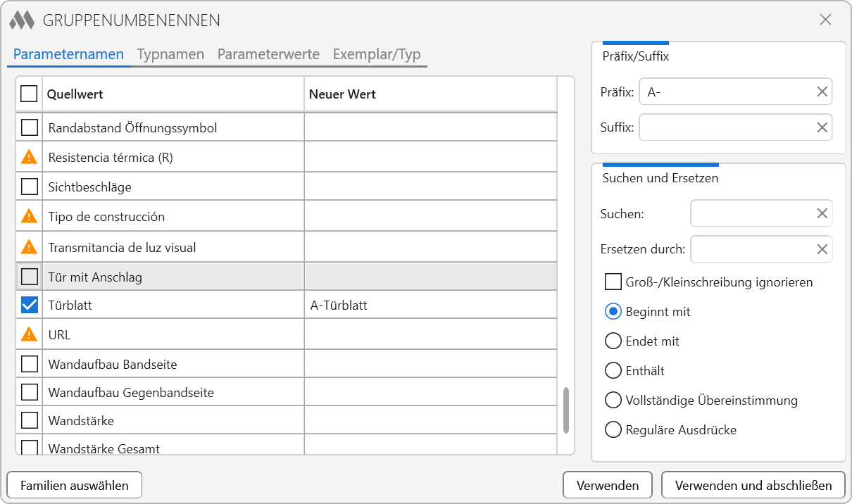Open the Parameterwerte tab
852x504 pixels.
(x=268, y=54)
